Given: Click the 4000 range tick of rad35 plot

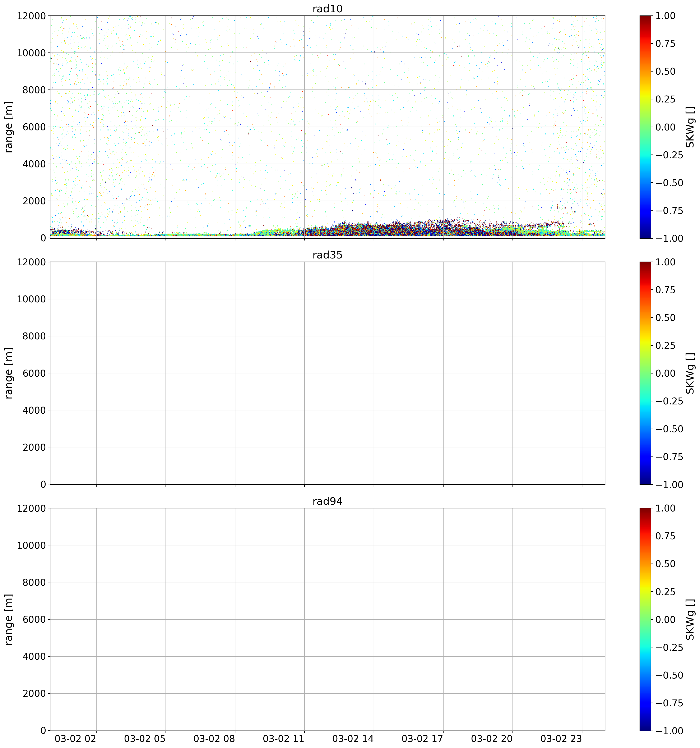Looking at the screenshot, I should [x=34, y=410].
